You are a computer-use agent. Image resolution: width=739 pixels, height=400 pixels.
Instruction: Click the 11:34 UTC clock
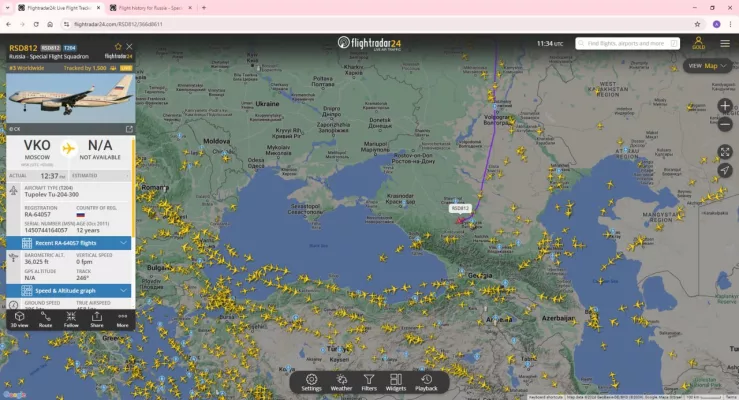tap(550, 43)
